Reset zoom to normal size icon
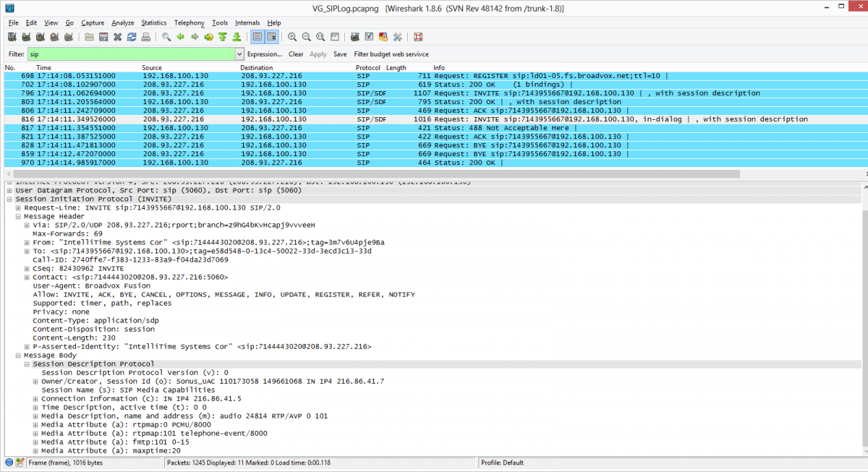The image size is (868, 472). point(320,37)
